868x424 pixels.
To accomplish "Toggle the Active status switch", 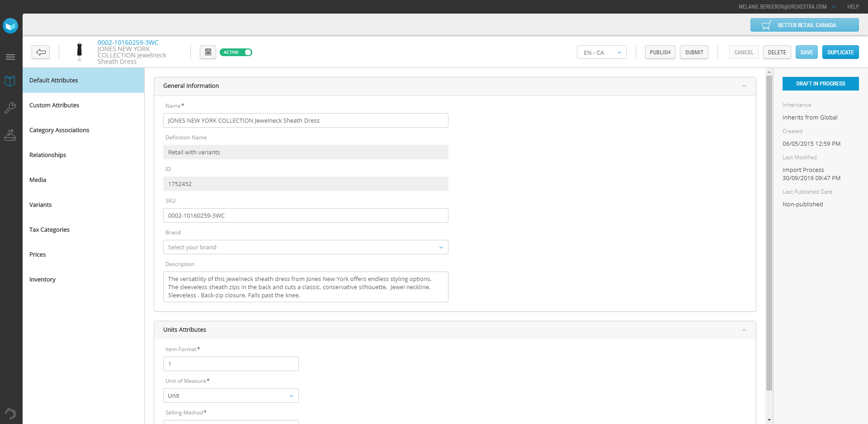I will (236, 52).
